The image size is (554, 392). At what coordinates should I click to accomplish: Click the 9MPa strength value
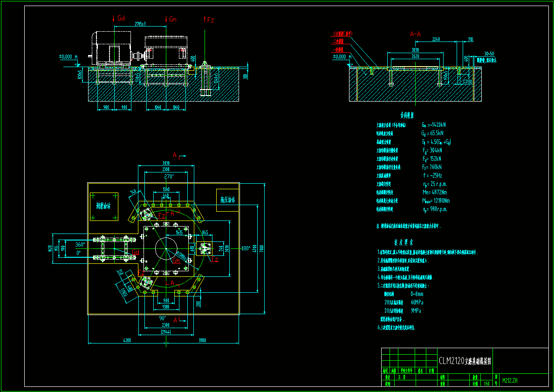pos(416,311)
